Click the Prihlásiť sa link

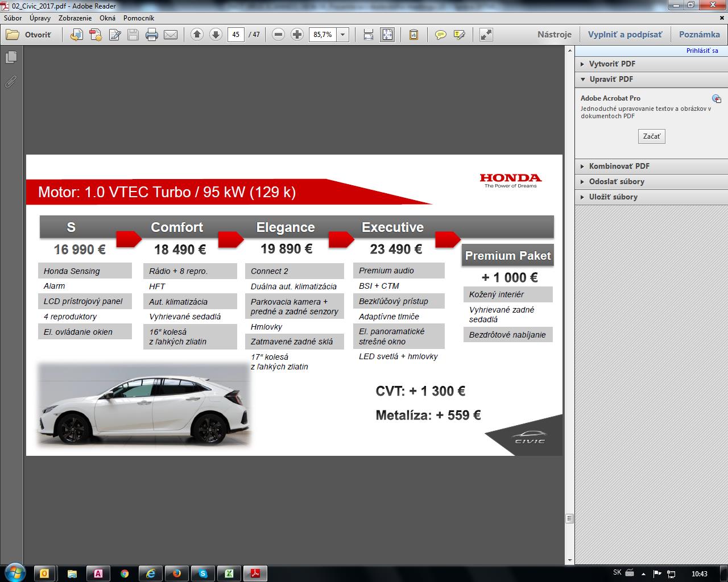702,51
